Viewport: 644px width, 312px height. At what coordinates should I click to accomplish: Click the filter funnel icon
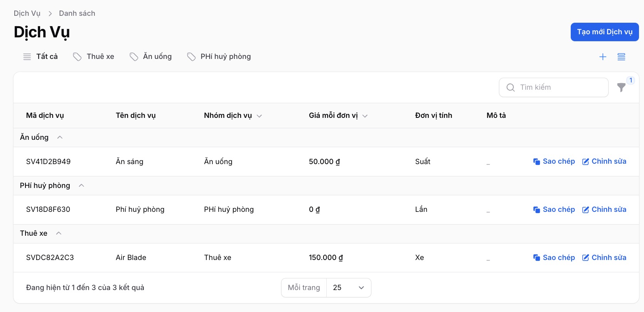point(621,88)
